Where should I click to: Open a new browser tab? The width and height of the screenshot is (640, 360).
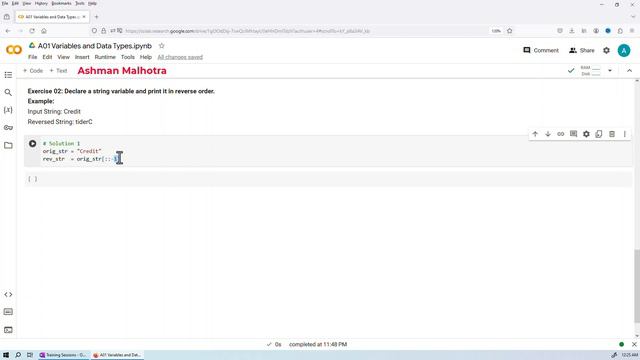96,17
